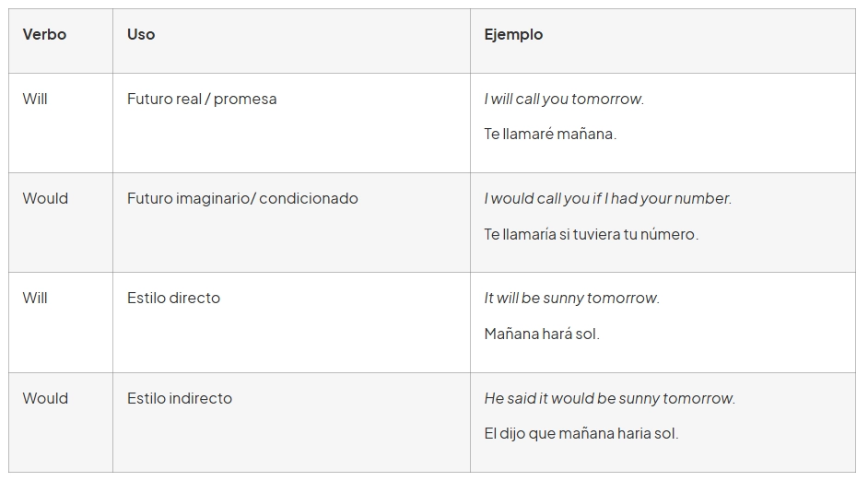This screenshot has height=481, width=868.
Task: Click 'Will' in the first table row
Action: (35, 99)
